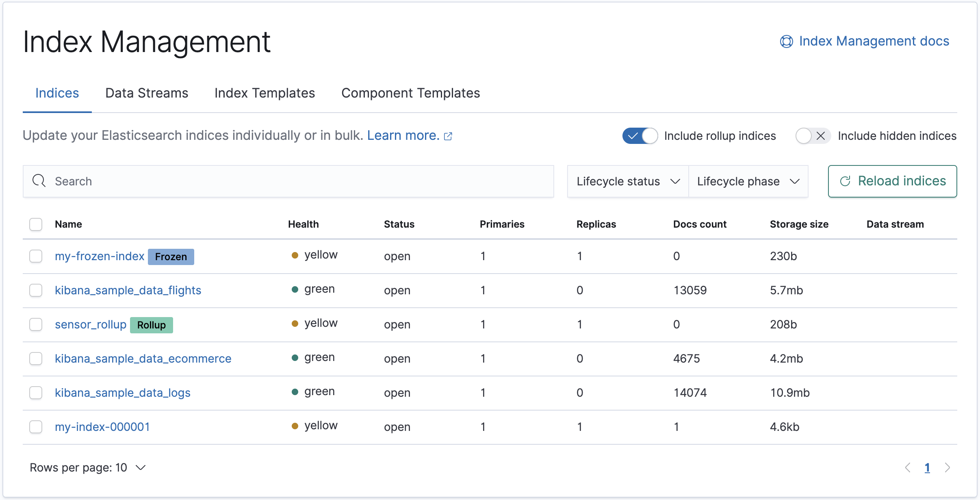Check the checkbox for sensor_rollup row
The width and height of the screenshot is (980, 500).
pyautogui.click(x=36, y=324)
